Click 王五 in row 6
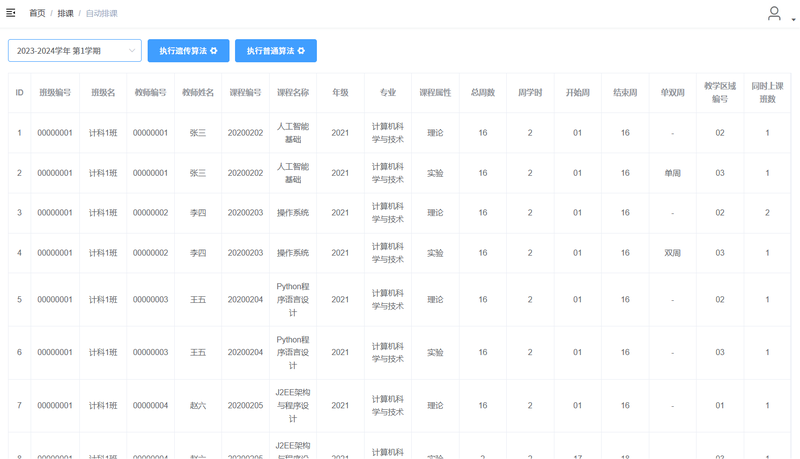This screenshot has width=800, height=459. tap(198, 352)
